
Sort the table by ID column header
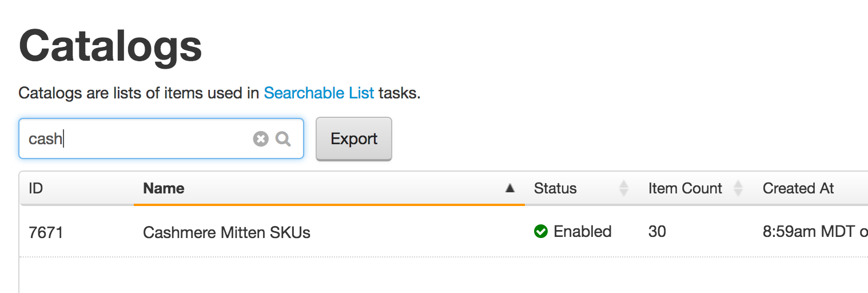(36, 188)
